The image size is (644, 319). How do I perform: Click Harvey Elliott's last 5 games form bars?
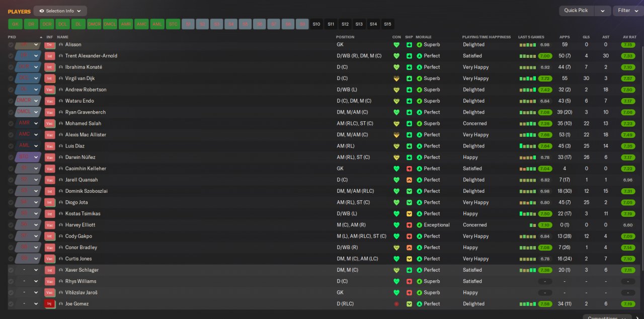click(x=532, y=225)
